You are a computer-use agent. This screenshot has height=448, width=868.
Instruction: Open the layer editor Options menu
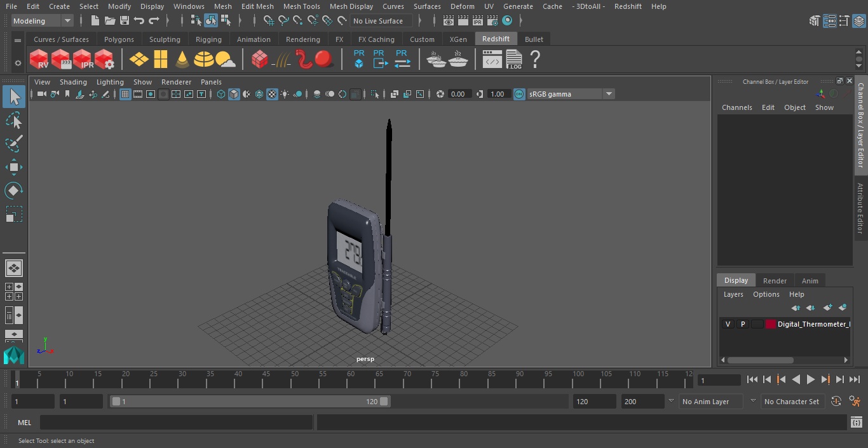766,294
